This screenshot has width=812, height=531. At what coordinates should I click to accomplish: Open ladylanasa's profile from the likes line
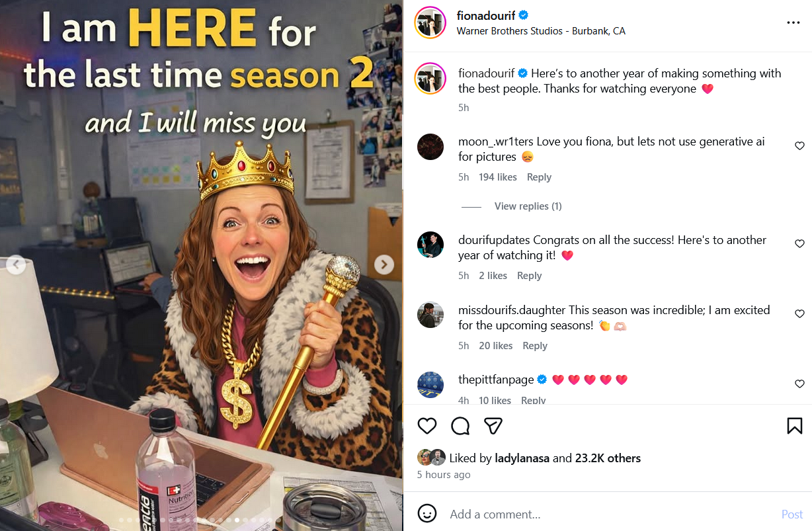click(513, 458)
